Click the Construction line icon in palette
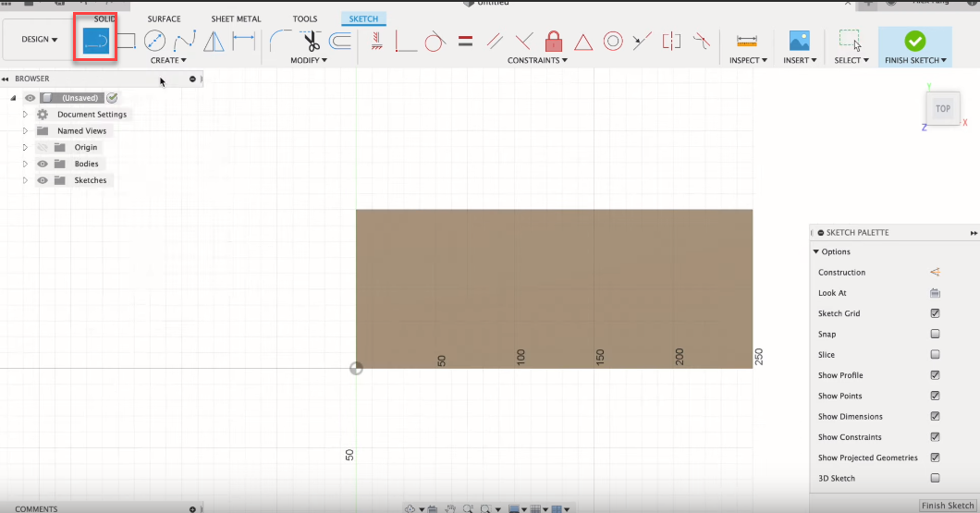The height and width of the screenshot is (513, 980). (x=935, y=273)
